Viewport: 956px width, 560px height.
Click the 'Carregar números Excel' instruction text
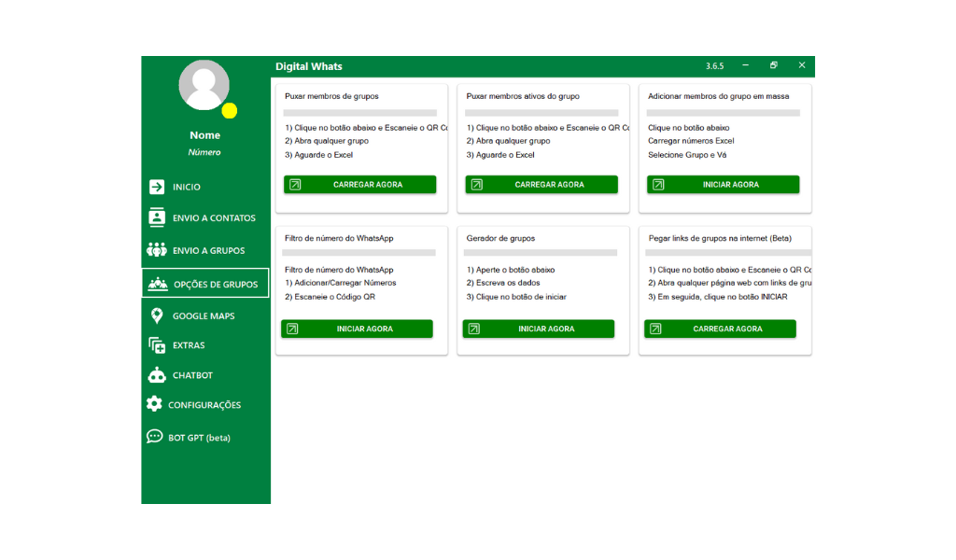click(x=691, y=141)
